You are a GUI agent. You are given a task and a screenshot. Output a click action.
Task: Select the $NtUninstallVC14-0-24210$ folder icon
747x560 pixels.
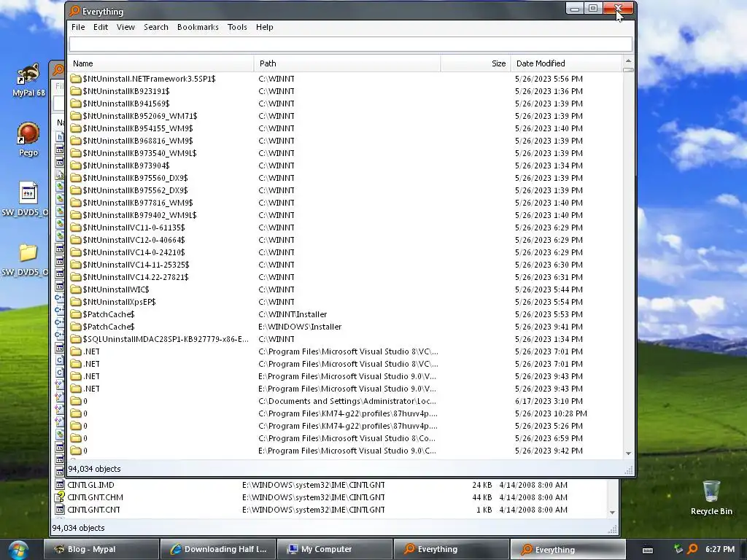pos(76,252)
